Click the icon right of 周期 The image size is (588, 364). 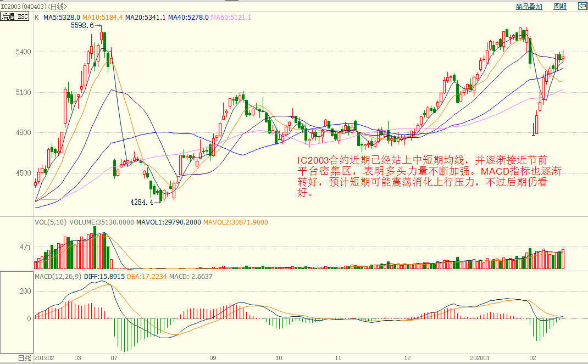tap(582, 7)
